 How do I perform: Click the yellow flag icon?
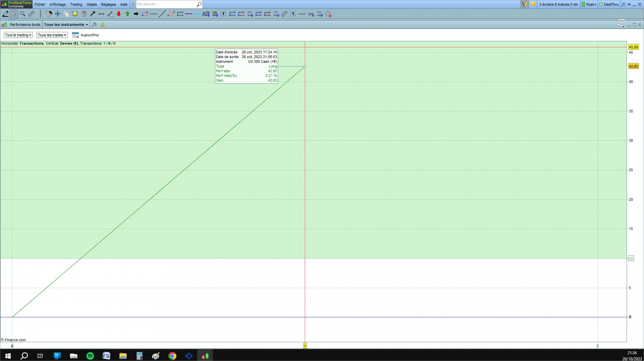(533, 4)
